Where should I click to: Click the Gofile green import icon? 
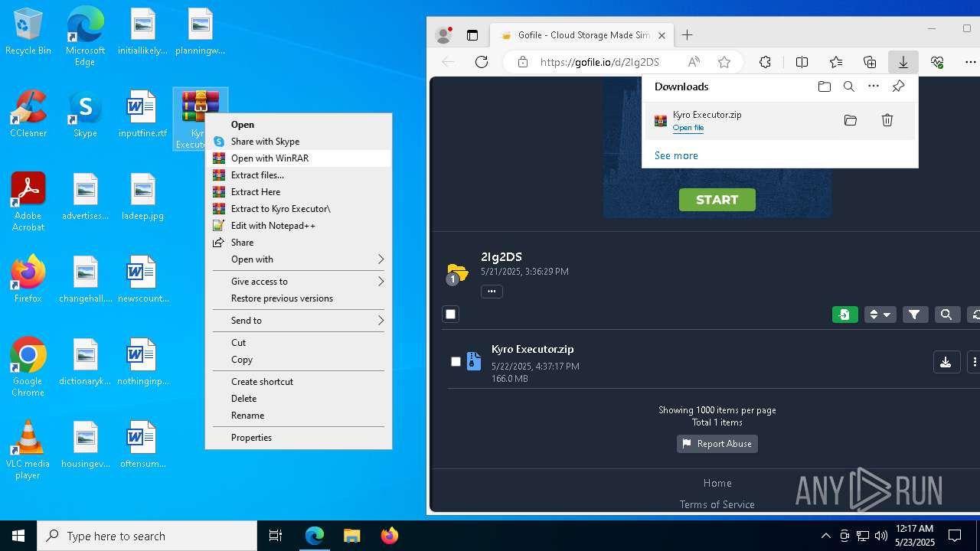click(x=845, y=315)
